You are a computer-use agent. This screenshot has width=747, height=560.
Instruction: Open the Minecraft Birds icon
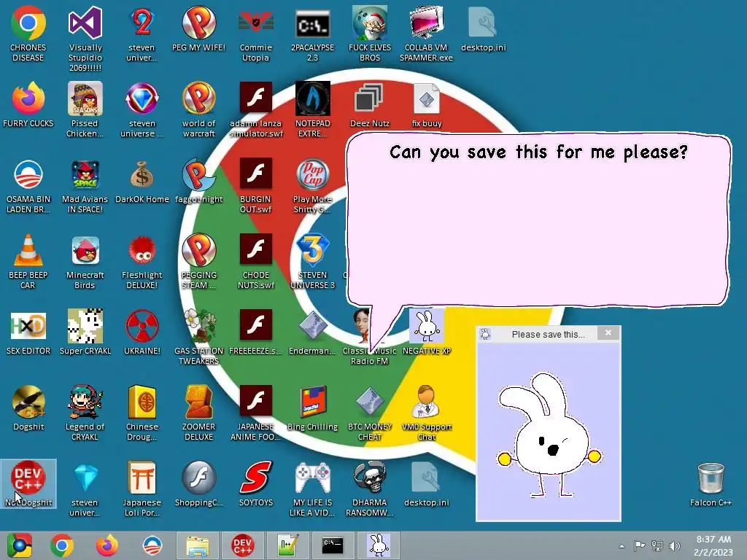pyautogui.click(x=85, y=250)
